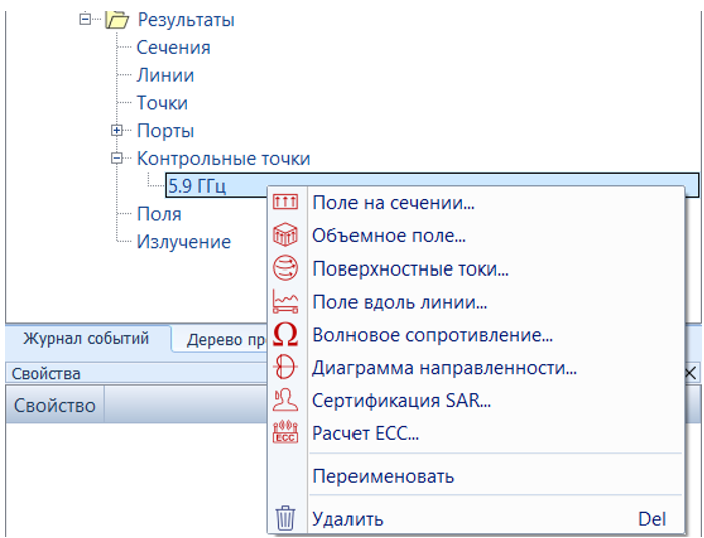
Task: Click the Свойство column header
Action: pyautogui.click(x=55, y=405)
